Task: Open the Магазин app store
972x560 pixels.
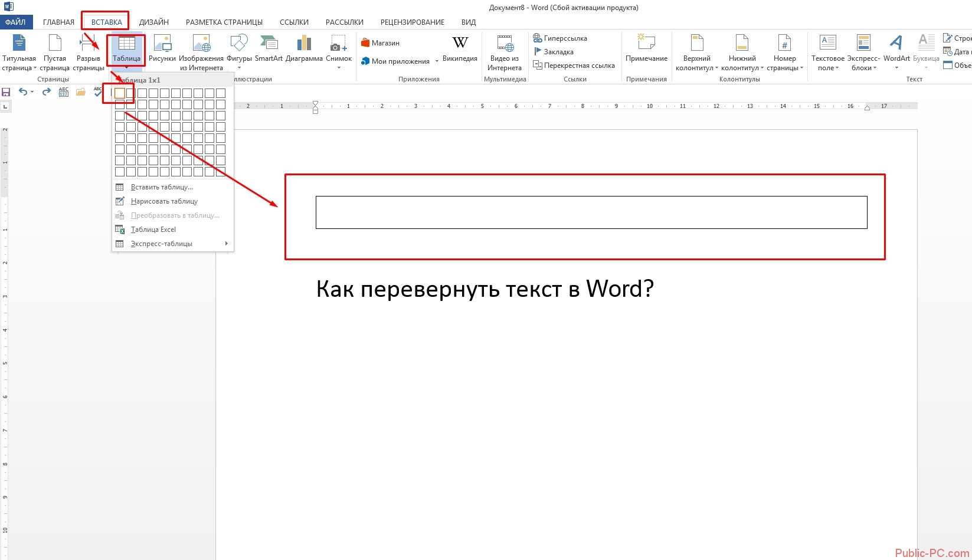Action: click(x=381, y=43)
